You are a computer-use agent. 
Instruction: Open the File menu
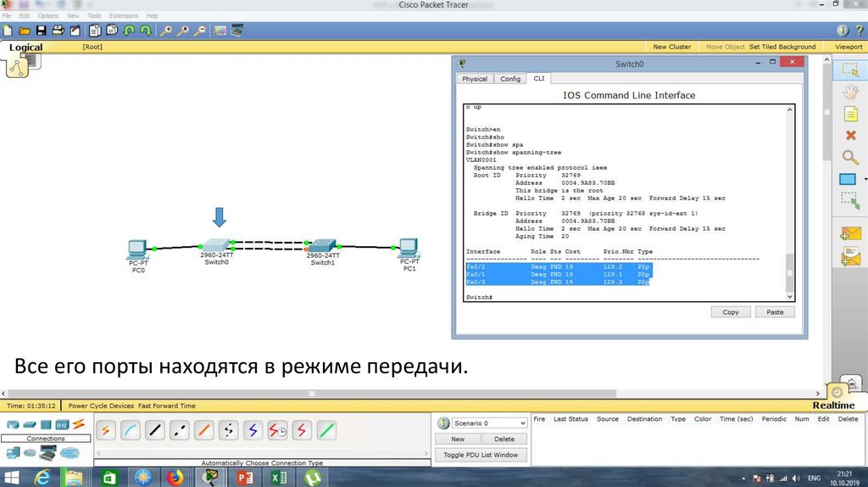click(x=7, y=16)
